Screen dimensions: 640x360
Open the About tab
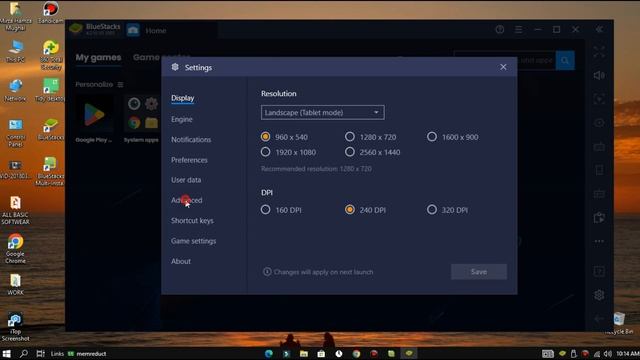click(181, 261)
